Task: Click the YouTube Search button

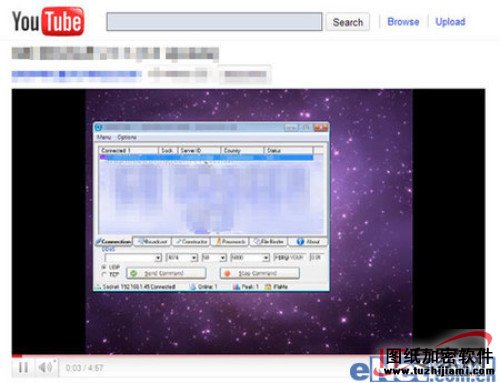Action: pos(348,22)
